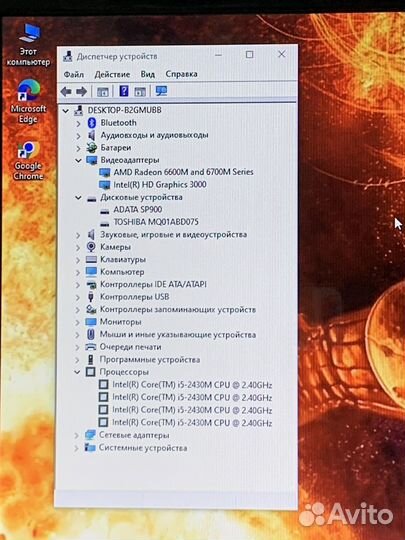The image size is (405, 540).
Task: Open the Файл menu
Action: pos(74,74)
